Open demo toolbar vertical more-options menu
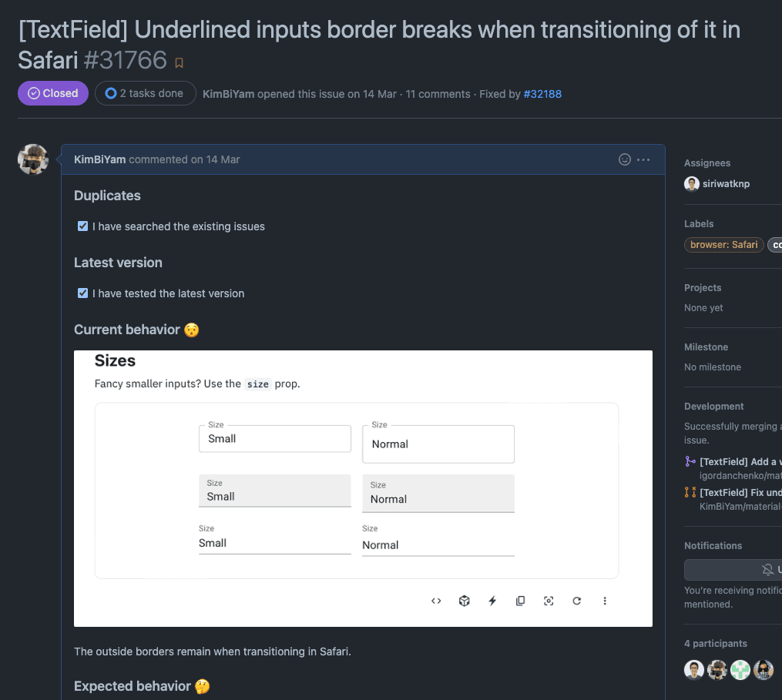 tap(605, 601)
